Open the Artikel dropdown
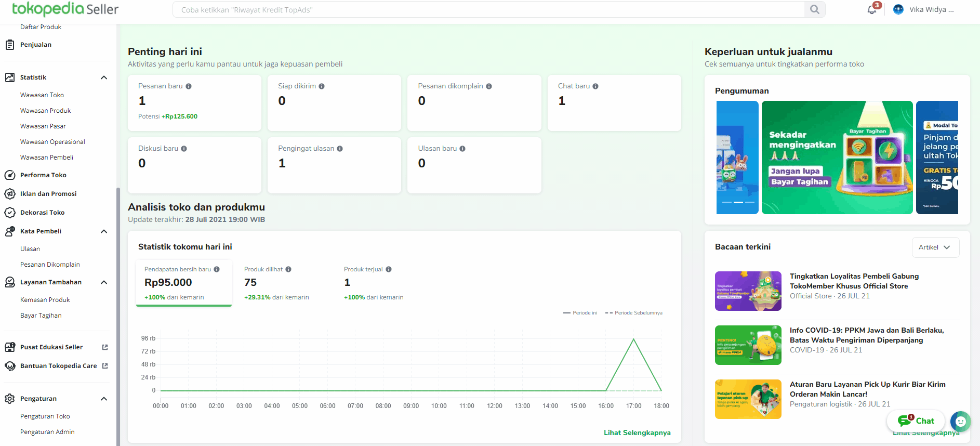 935,247
